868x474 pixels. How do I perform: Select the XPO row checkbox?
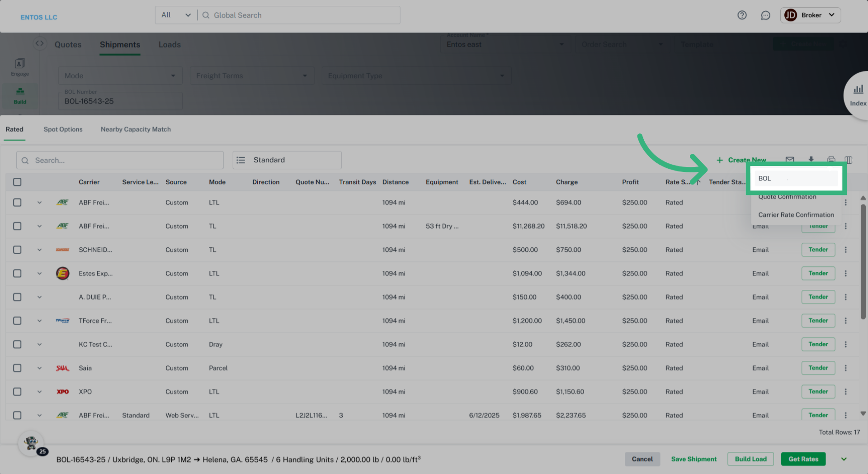[17, 392]
